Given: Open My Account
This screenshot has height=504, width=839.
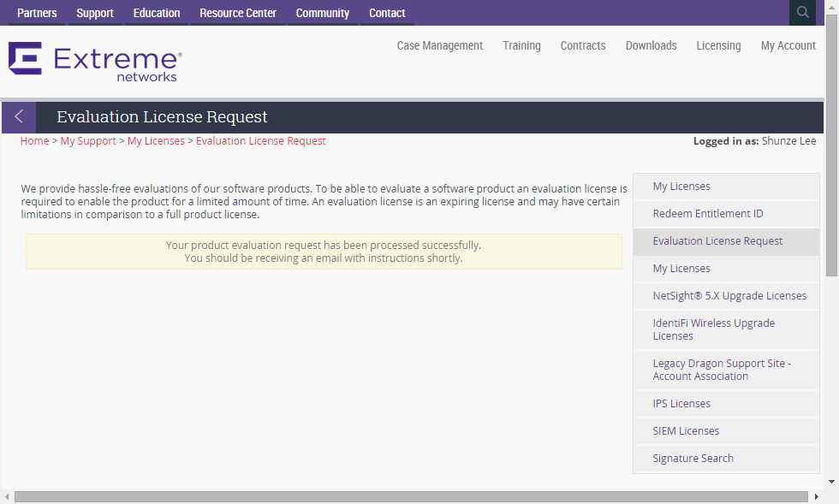Looking at the screenshot, I should pyautogui.click(x=788, y=45).
